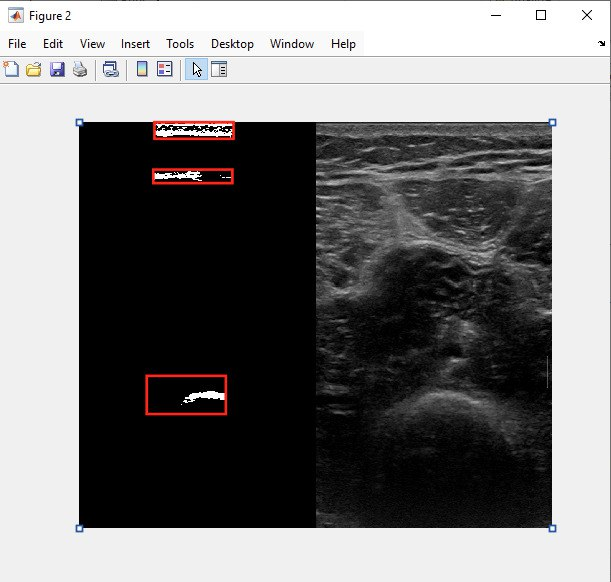611x582 pixels.
Task: Click the black binary mask image
Action: click(x=198, y=325)
